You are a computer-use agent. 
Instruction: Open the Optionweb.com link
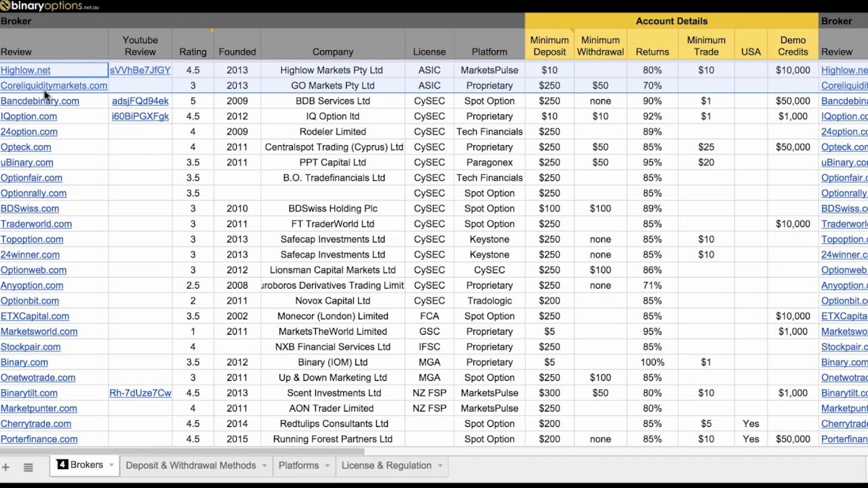click(33, 270)
